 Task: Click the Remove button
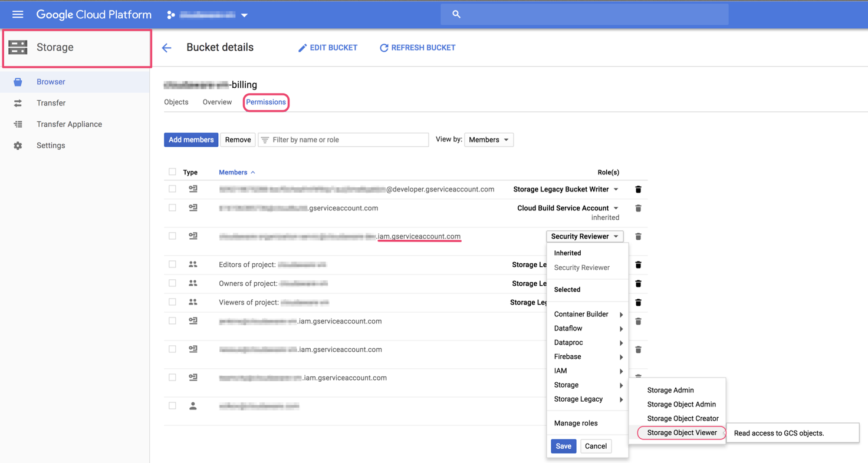click(238, 140)
